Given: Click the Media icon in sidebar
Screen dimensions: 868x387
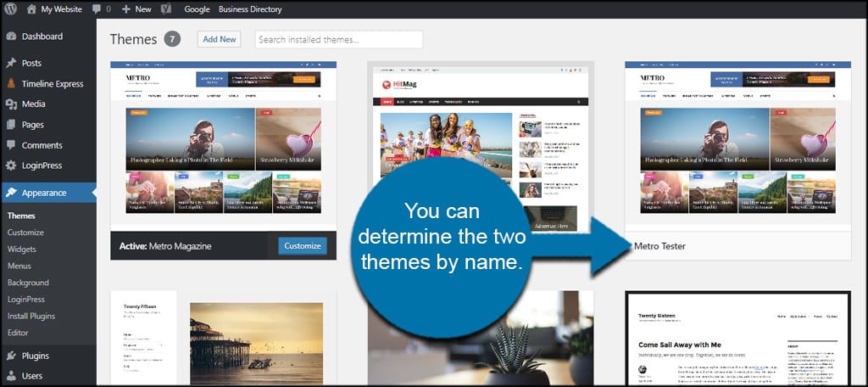Looking at the screenshot, I should pyautogui.click(x=11, y=104).
